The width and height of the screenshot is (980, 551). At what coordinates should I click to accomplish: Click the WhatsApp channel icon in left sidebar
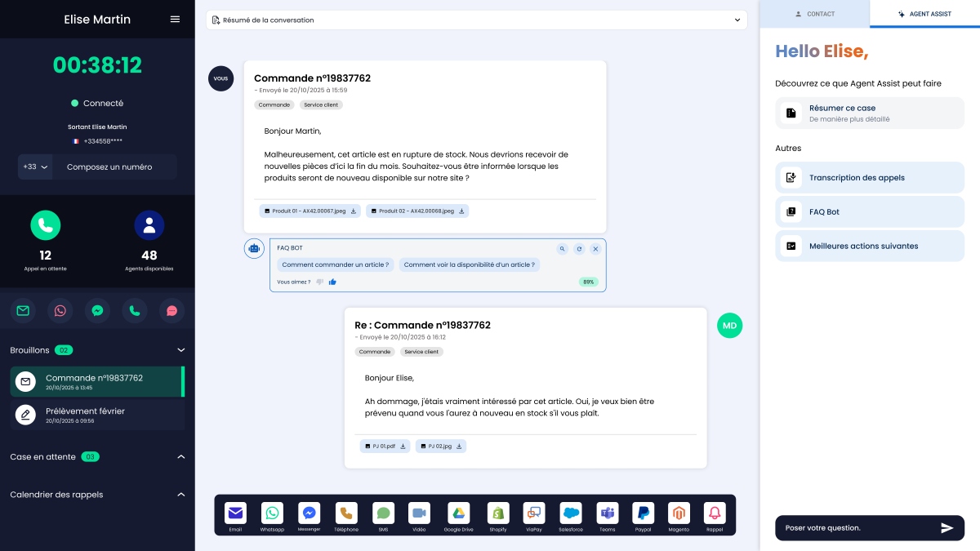coord(60,310)
